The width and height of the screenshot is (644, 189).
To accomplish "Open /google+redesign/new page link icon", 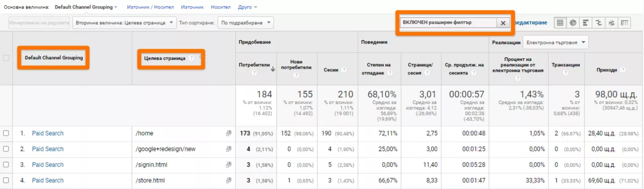I will [x=229, y=149].
